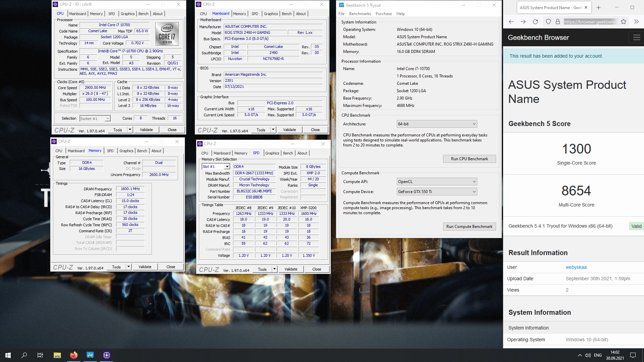
Task: Open the Compute API OpenCL dropdown
Action: 437,182
